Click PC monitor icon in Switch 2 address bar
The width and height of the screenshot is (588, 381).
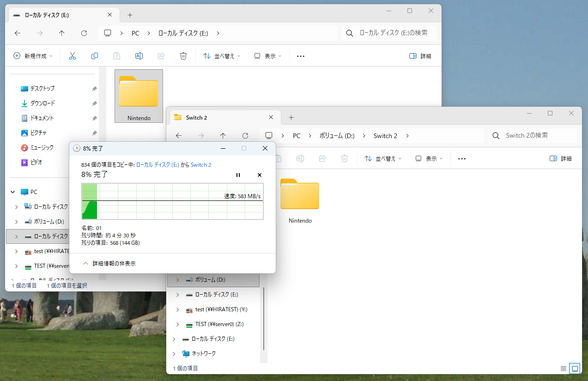(x=269, y=136)
